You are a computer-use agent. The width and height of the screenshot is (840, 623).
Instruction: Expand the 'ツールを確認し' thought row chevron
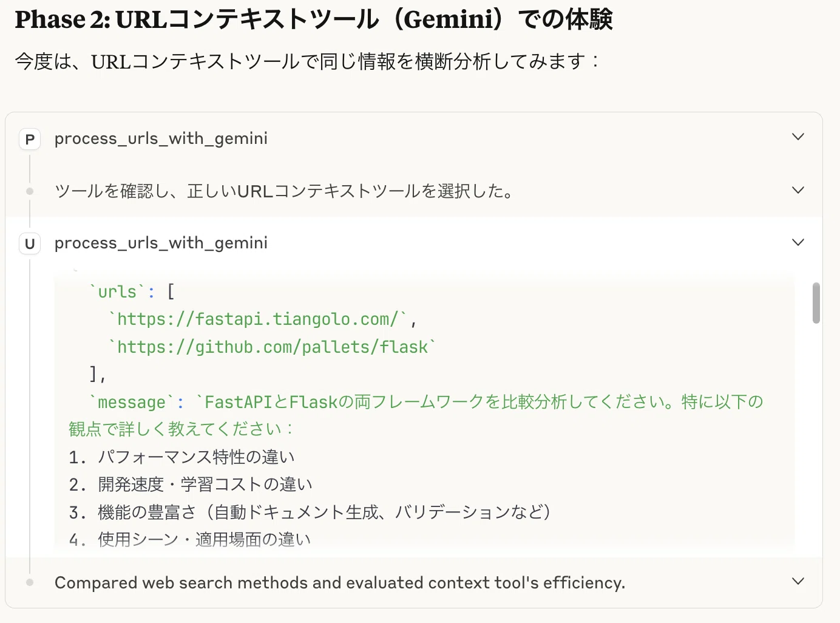point(798,191)
